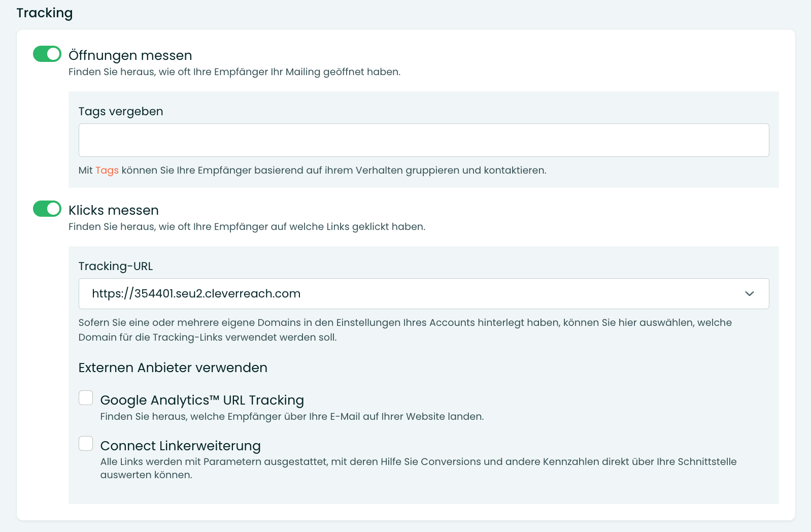The width and height of the screenshot is (811, 532).
Task: Click the Öffnungen messen heading label
Action: [130, 55]
